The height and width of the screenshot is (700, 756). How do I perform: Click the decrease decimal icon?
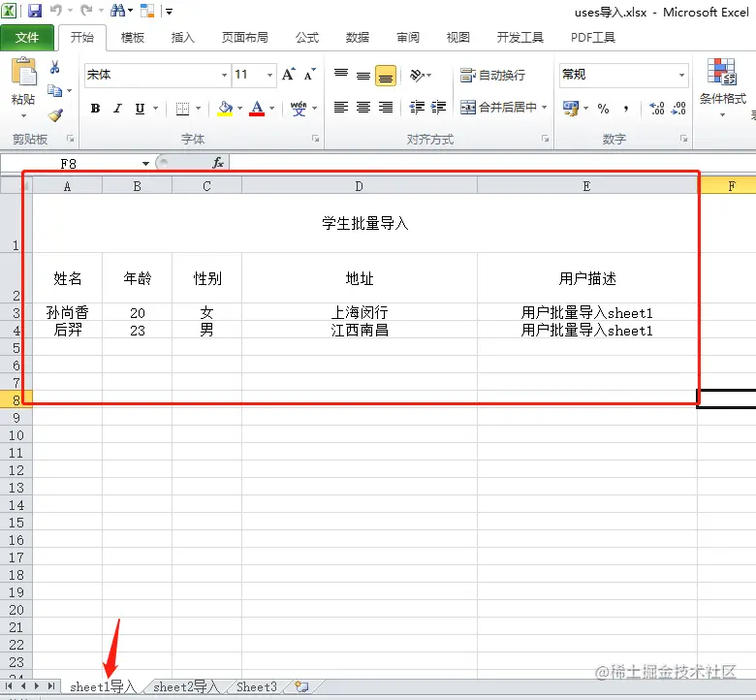tap(678, 108)
